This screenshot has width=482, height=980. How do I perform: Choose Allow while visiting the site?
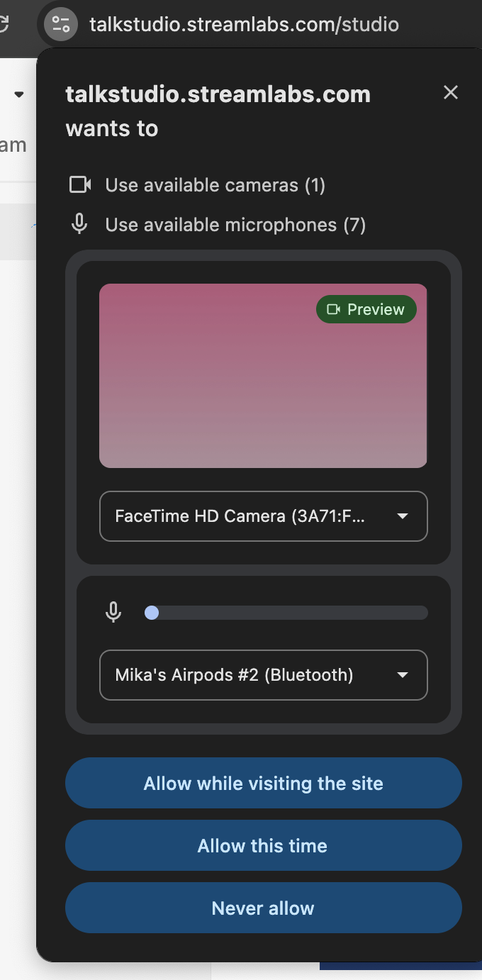pos(264,783)
